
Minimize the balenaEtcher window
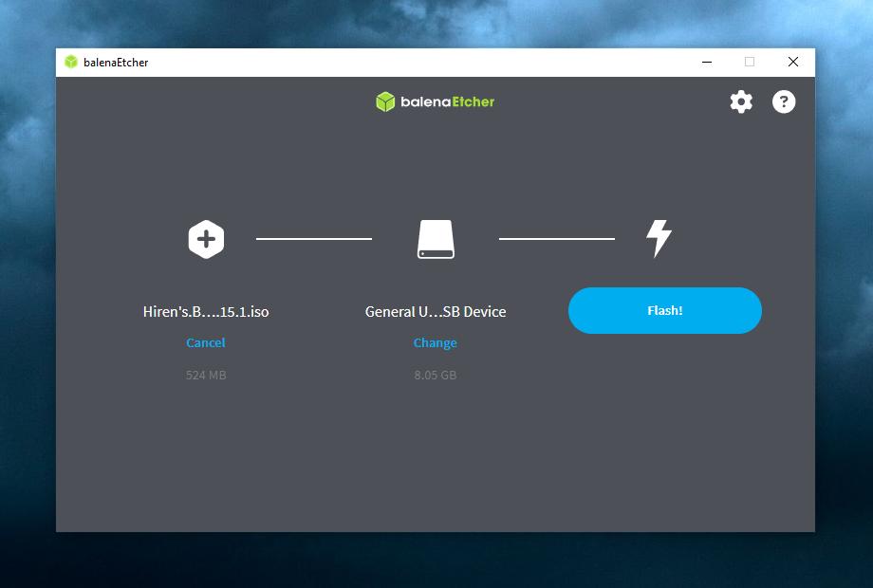click(x=707, y=63)
